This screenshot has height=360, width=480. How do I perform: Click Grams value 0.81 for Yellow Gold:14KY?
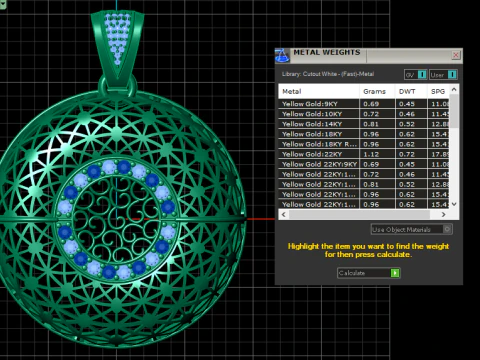[371, 124]
